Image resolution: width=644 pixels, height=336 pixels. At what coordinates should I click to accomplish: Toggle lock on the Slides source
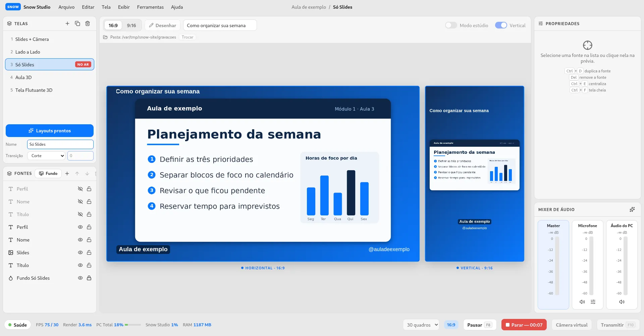(x=89, y=253)
